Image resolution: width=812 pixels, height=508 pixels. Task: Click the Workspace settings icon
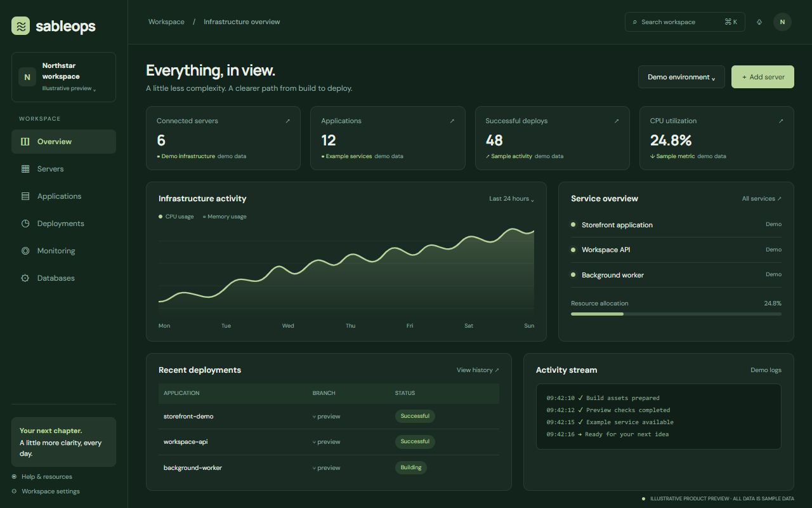pyautogui.click(x=14, y=491)
